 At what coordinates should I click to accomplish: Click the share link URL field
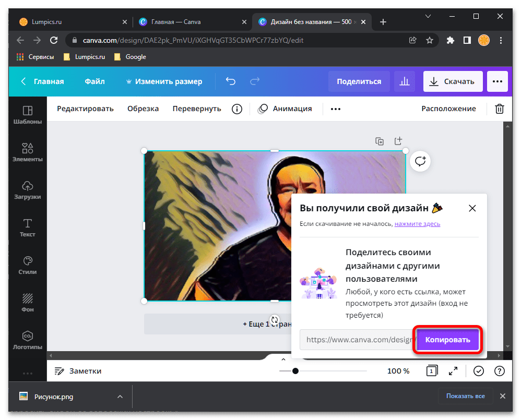pyautogui.click(x=358, y=340)
